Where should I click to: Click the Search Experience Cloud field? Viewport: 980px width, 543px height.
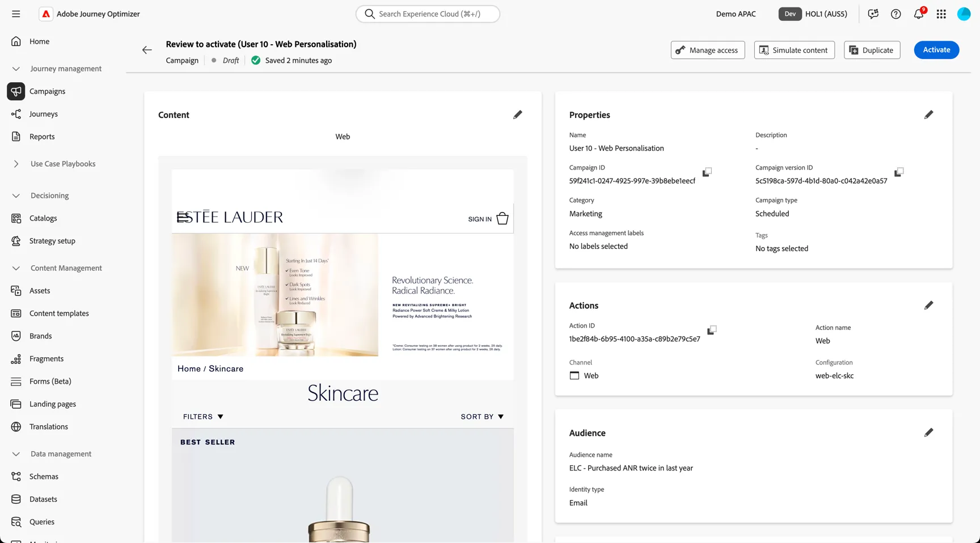click(428, 14)
